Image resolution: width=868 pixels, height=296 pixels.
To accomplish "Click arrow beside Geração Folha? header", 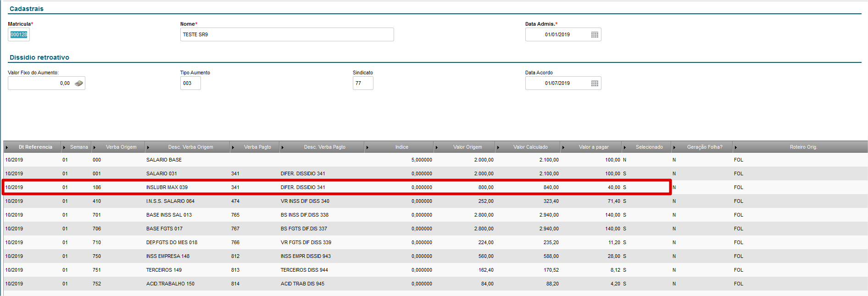I will click(x=674, y=147).
